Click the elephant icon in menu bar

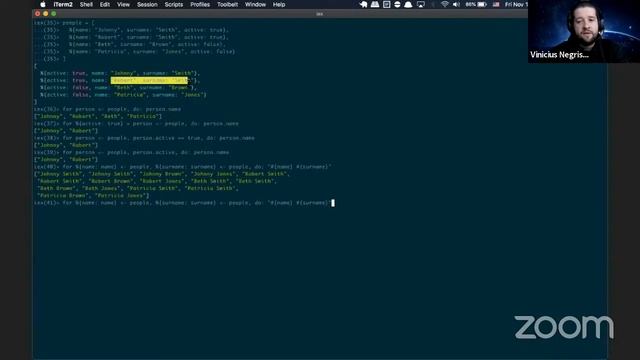(x=363, y=4)
